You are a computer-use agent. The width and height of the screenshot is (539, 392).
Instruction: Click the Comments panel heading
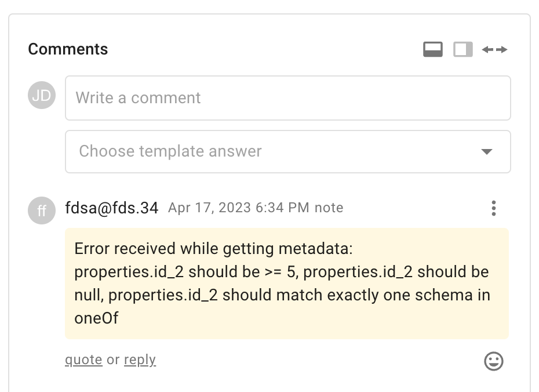[x=68, y=49]
